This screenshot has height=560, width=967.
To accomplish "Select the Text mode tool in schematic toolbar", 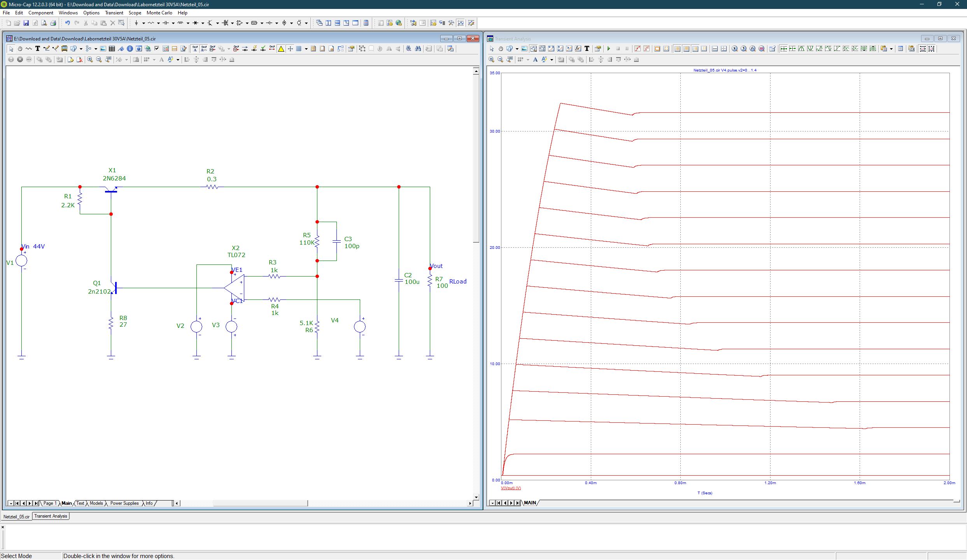I will [38, 49].
